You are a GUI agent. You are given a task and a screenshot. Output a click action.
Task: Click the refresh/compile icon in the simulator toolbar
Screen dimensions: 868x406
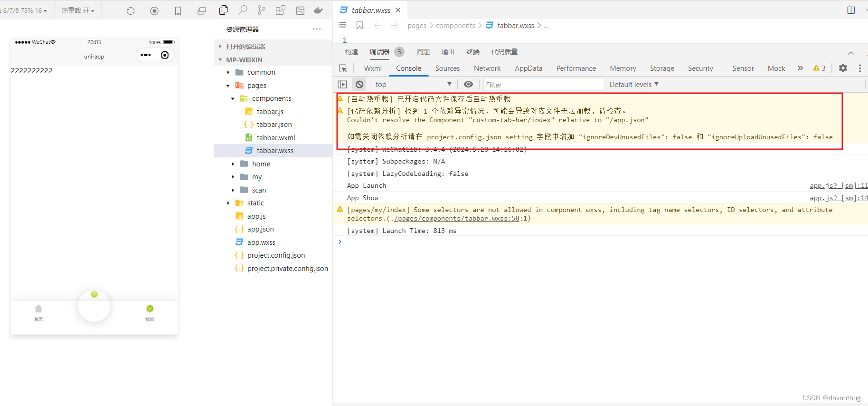131,11
